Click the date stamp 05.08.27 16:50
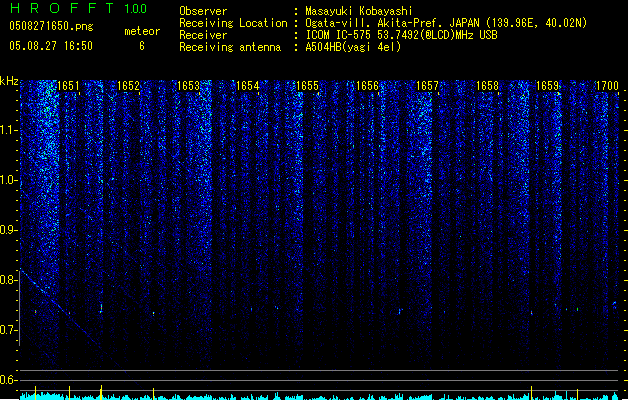This screenshot has height=400, width=629. (51, 46)
